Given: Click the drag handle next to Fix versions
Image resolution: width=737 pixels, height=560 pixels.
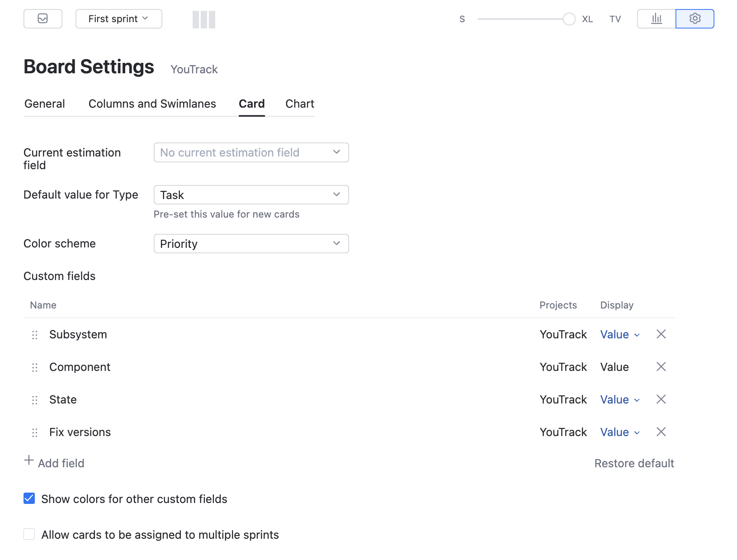Looking at the screenshot, I should point(35,432).
